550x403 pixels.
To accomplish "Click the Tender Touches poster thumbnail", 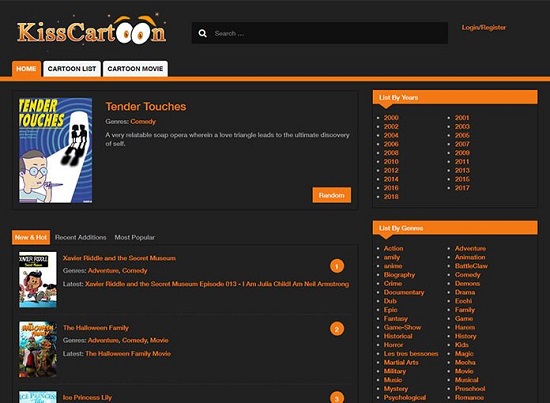I will coord(55,150).
